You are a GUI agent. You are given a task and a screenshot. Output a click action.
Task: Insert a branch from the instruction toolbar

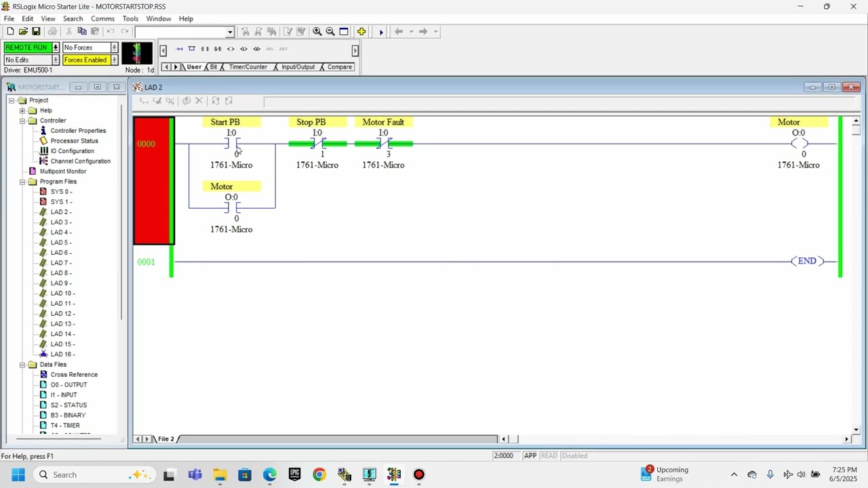(x=192, y=49)
